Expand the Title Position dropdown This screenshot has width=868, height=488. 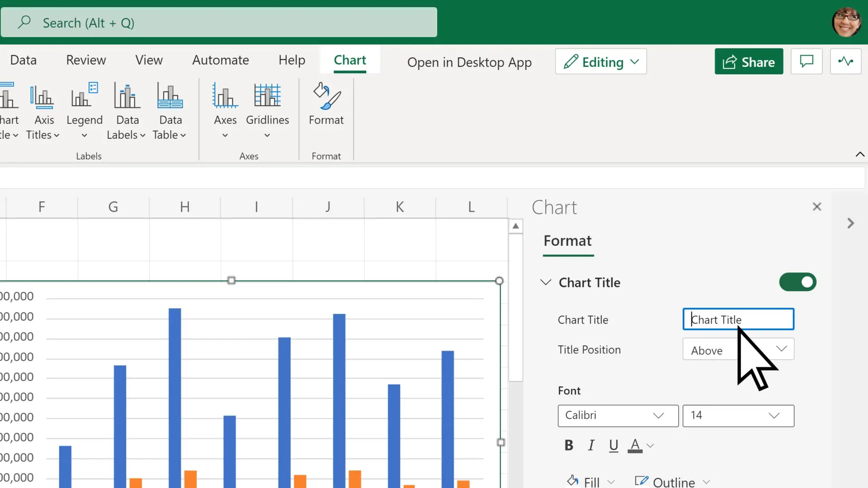coord(782,350)
